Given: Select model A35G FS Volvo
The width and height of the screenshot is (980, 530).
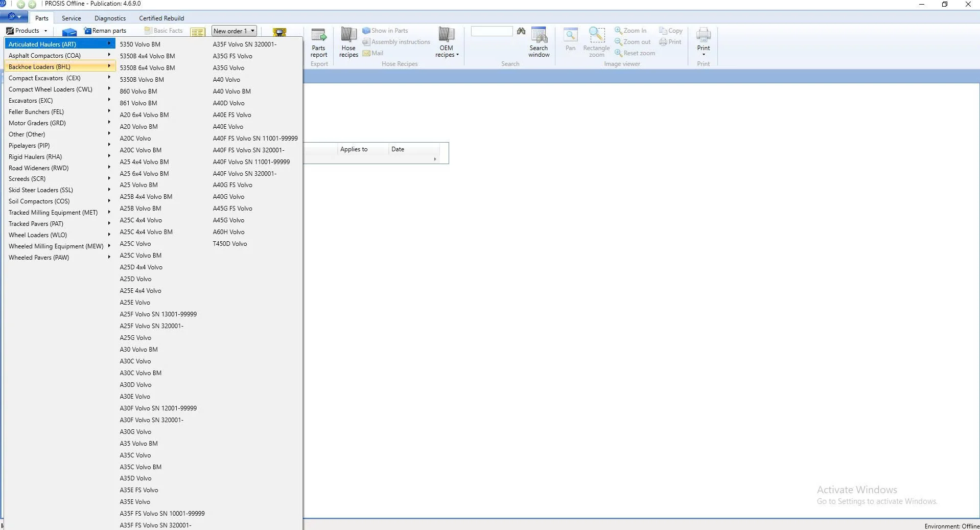Looking at the screenshot, I should (x=232, y=56).
